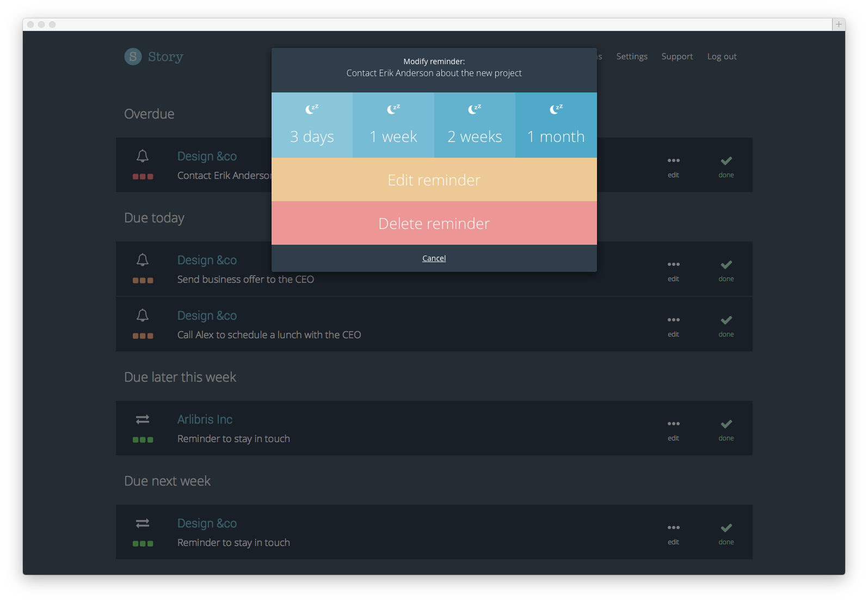This screenshot has width=868, height=602.
Task: Open Design &co link above Send business offer
Action: (x=207, y=260)
